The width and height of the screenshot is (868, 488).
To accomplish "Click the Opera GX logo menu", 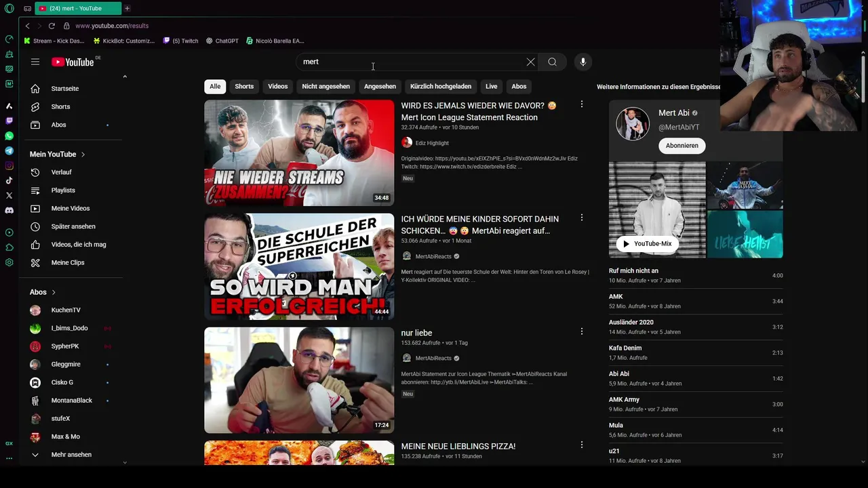I will point(9,9).
